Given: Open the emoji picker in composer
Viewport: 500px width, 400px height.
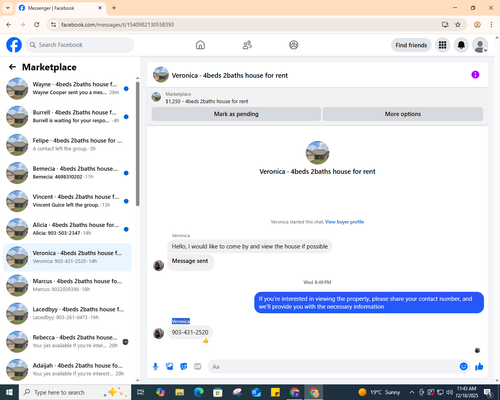Looking at the screenshot, I should point(464,367).
